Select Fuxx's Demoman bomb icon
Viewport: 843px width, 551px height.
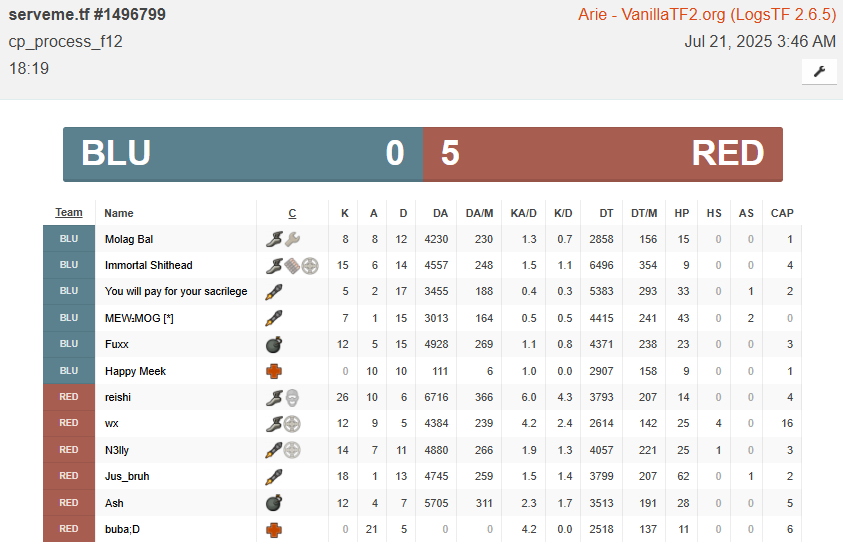point(274,344)
